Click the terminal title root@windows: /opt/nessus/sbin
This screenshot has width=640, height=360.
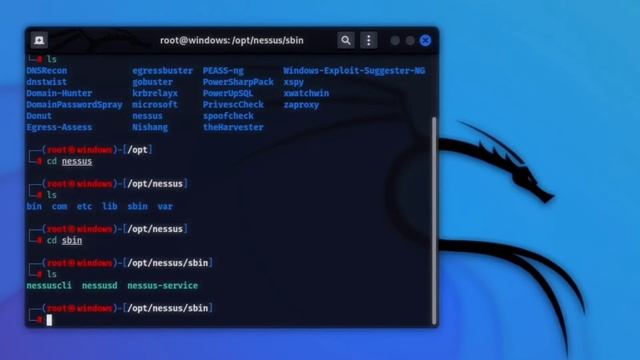(x=231, y=40)
